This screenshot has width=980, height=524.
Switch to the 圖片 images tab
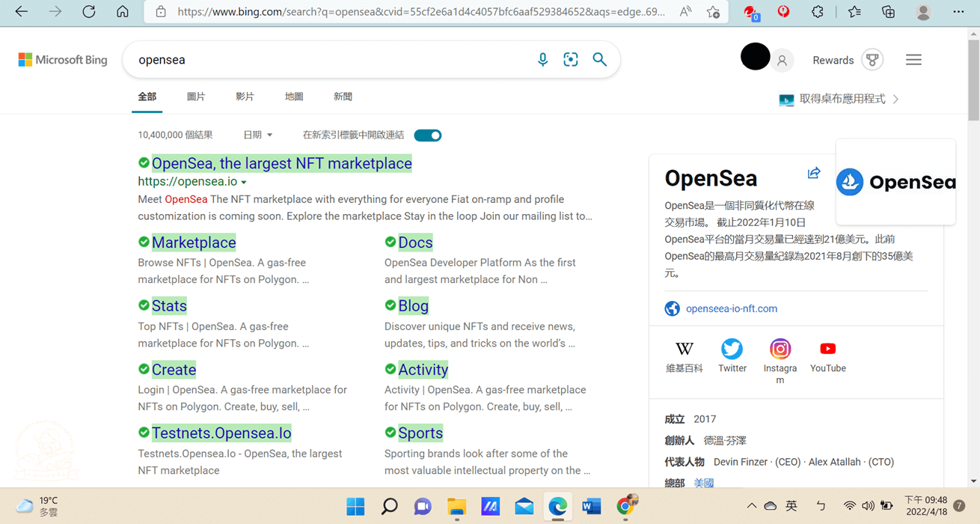coord(196,97)
